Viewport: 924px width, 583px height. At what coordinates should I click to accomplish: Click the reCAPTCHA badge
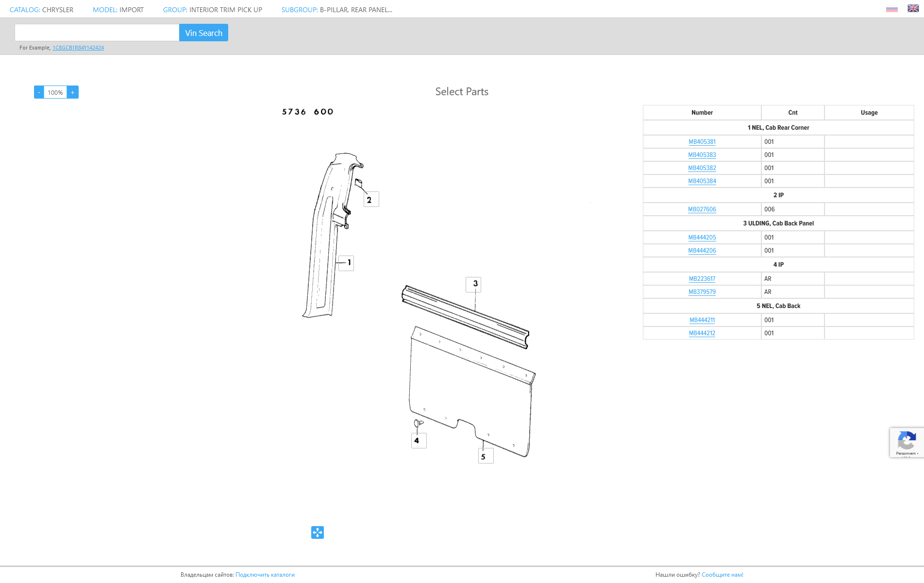(906, 443)
